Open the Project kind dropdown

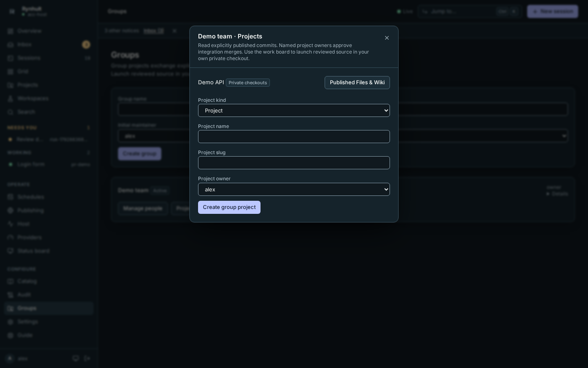coord(294,110)
